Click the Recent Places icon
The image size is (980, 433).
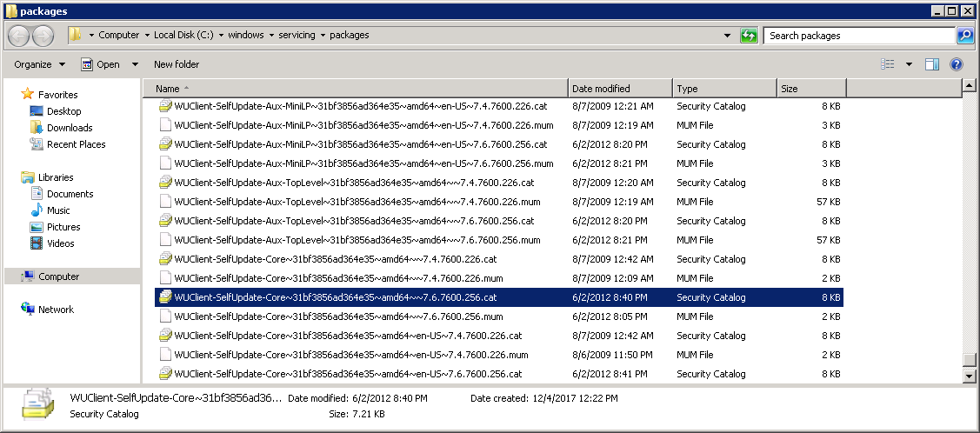pyautogui.click(x=37, y=143)
